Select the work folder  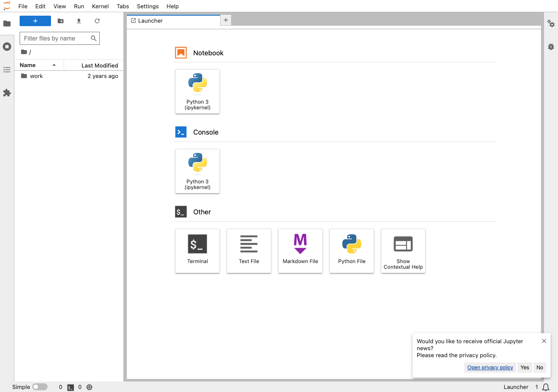tap(69, 76)
